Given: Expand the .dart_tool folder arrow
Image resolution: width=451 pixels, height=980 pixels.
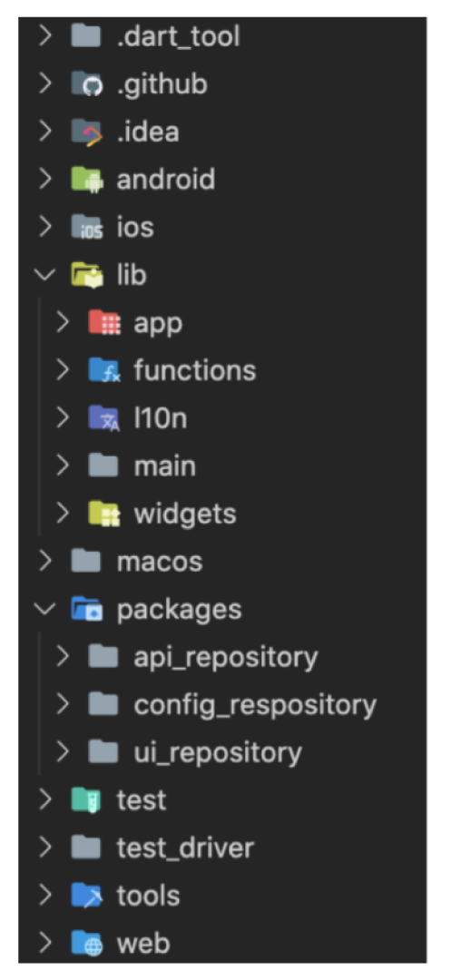Looking at the screenshot, I should click(x=45, y=36).
